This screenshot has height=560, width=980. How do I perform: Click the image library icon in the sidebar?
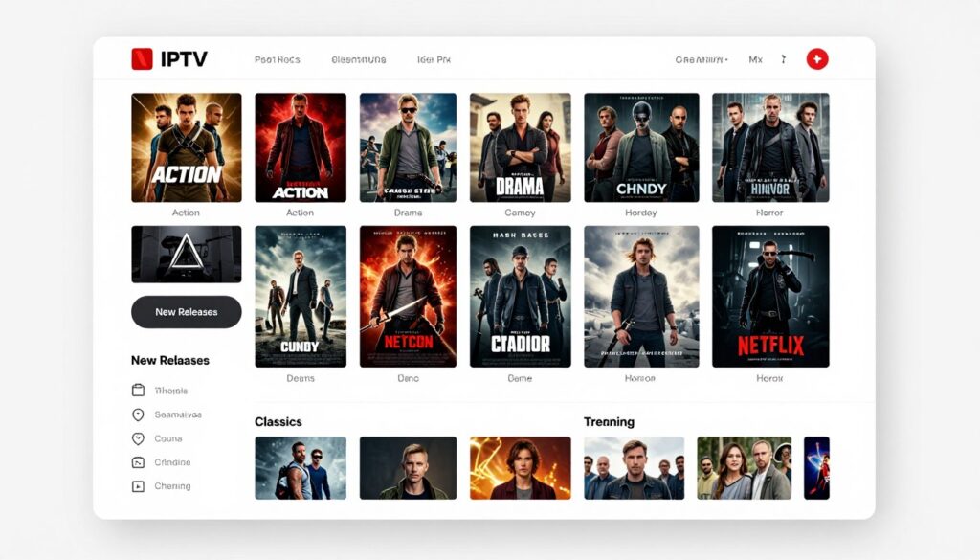click(136, 461)
